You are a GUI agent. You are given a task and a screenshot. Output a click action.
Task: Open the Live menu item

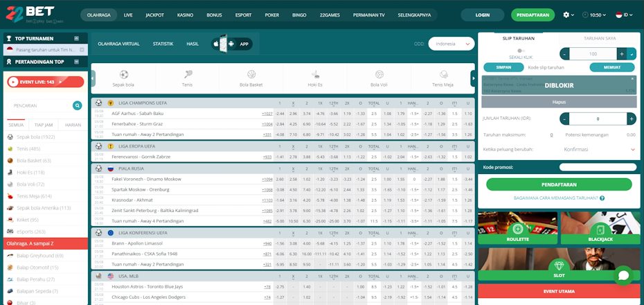128,15
